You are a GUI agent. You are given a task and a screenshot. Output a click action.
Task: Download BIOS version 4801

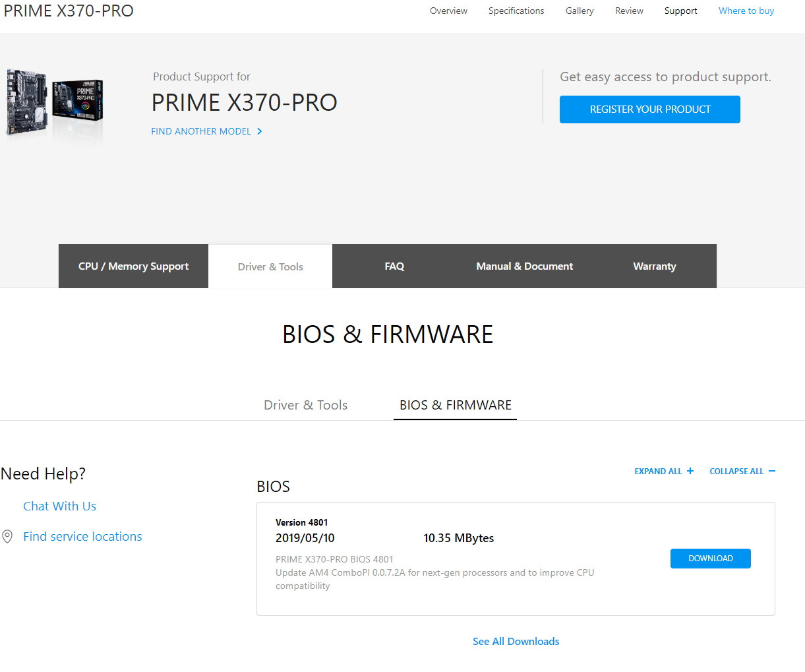[711, 559]
